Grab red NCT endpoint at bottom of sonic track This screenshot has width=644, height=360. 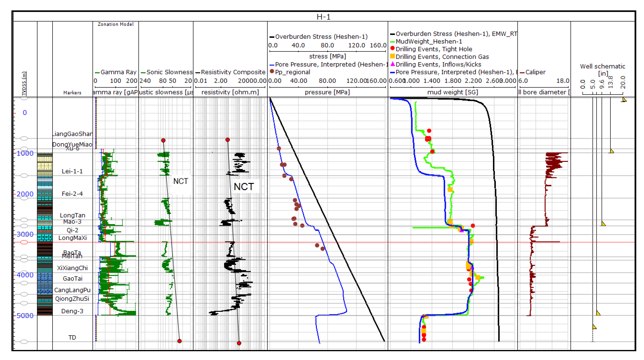[180, 341]
